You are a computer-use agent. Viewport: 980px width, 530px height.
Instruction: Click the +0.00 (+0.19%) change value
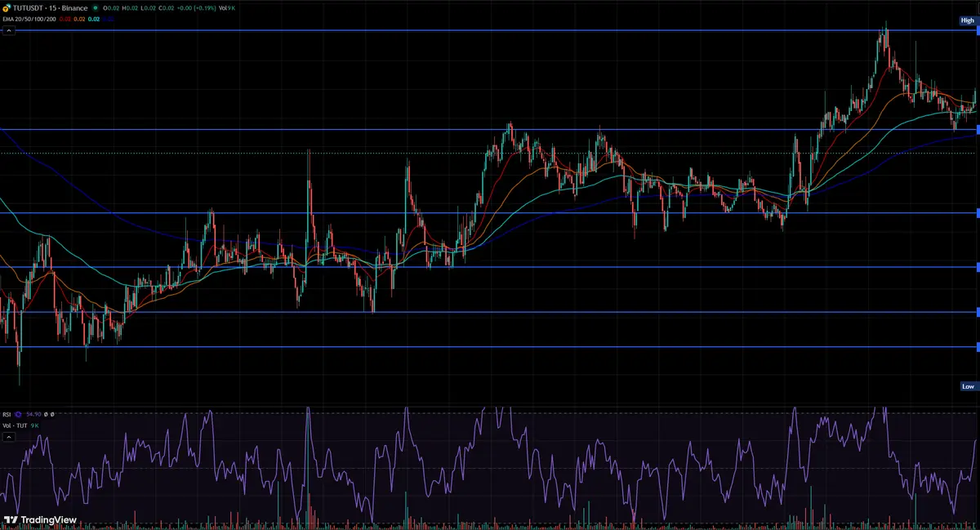pos(196,8)
